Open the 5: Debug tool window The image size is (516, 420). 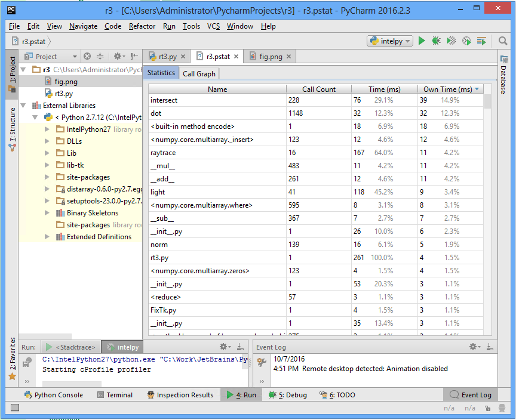[288, 395]
